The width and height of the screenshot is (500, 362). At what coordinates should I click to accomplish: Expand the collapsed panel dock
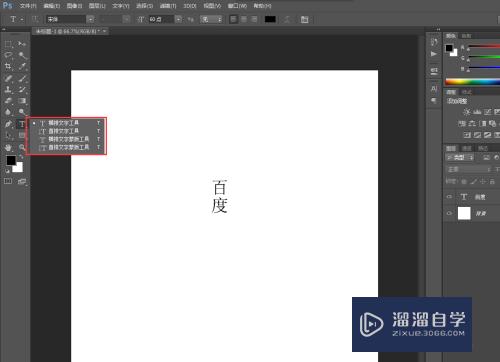[x=438, y=29]
